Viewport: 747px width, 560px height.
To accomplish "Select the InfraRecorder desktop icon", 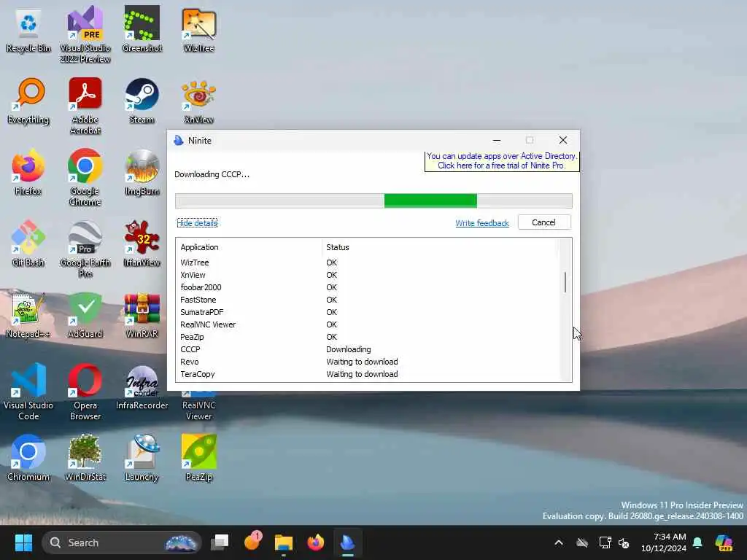I will click(x=142, y=386).
